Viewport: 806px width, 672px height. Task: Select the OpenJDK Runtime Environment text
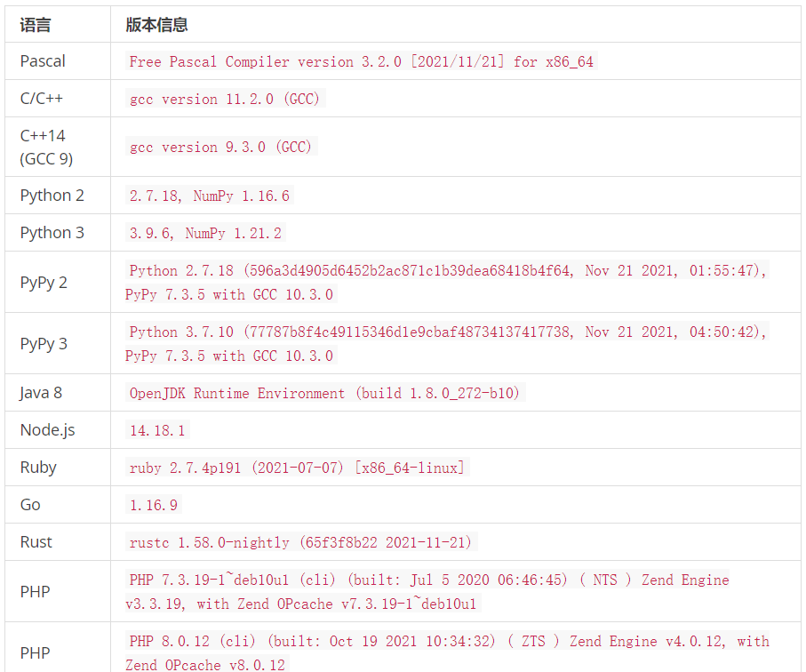point(325,393)
